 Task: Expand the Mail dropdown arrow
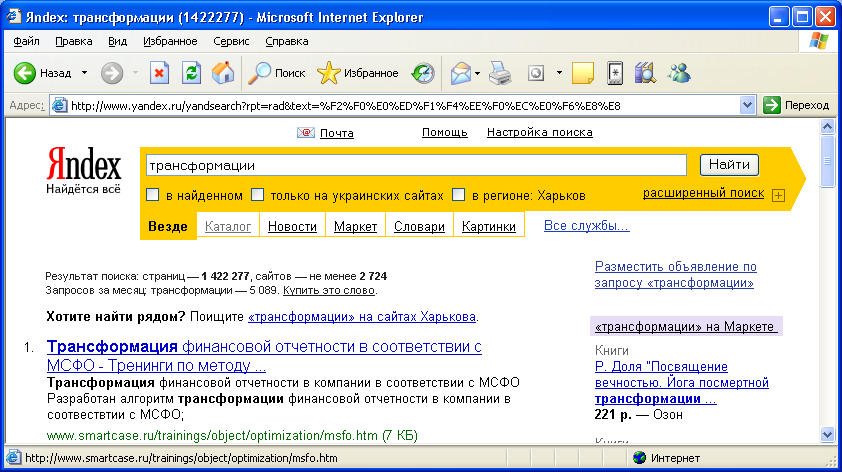click(477, 73)
